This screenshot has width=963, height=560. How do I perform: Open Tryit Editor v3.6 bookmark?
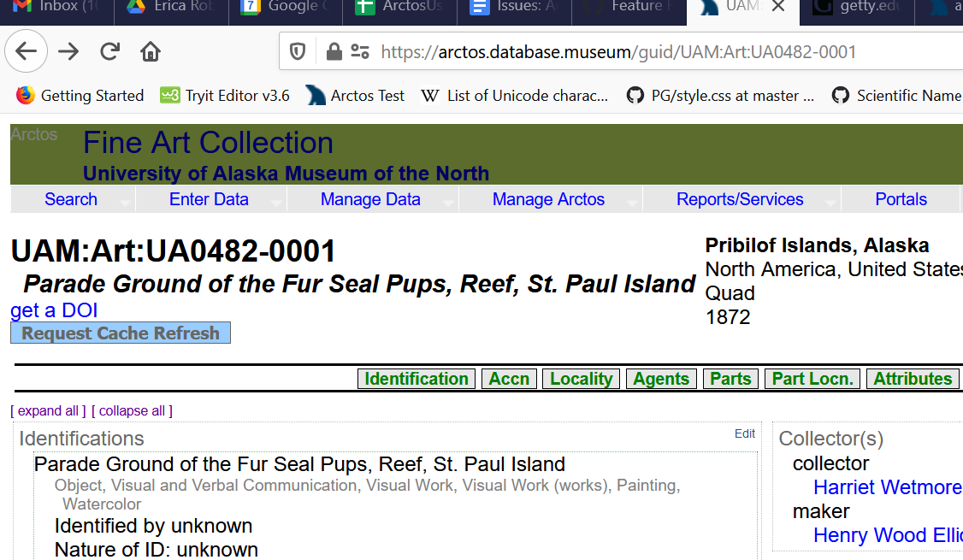(225, 96)
